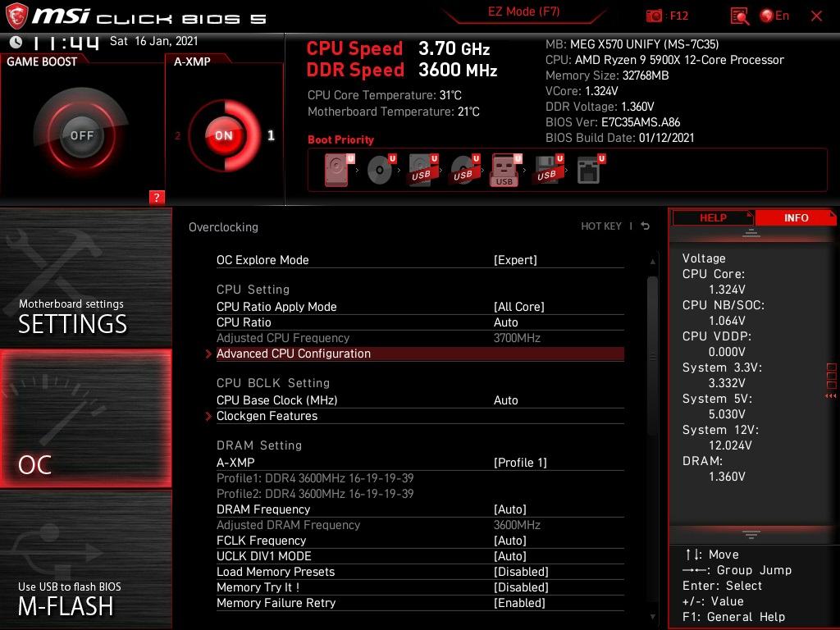Click the HOT KEY label
The height and width of the screenshot is (630, 840).
tap(601, 226)
